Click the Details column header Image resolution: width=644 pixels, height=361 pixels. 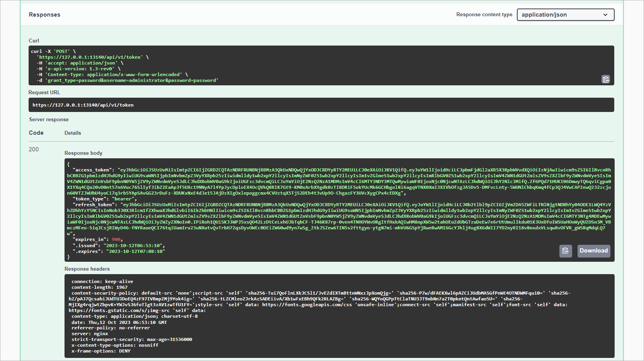point(73,133)
